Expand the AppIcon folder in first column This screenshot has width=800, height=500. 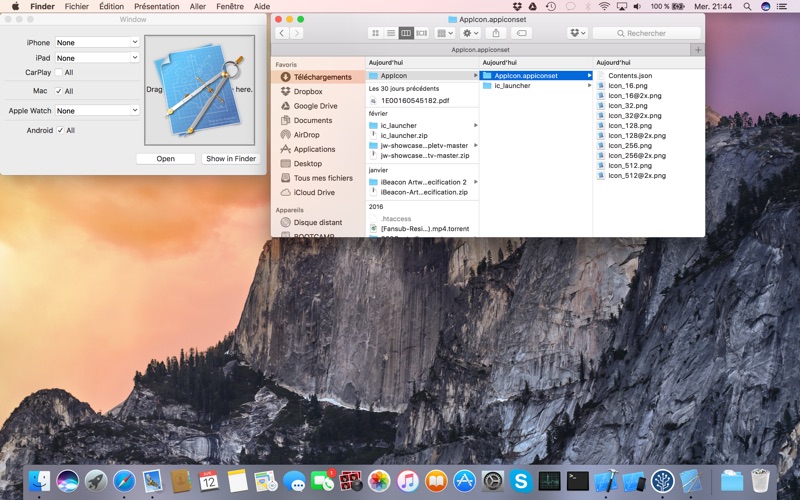click(x=475, y=76)
